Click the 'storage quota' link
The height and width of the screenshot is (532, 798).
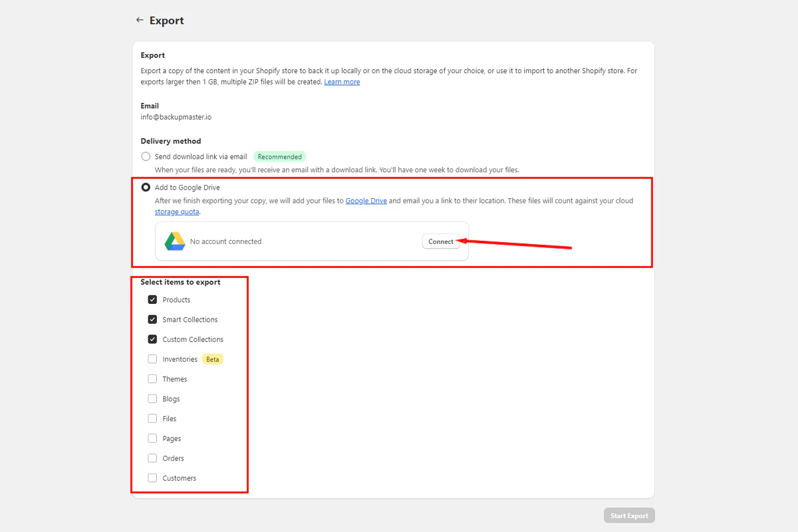[176, 211]
